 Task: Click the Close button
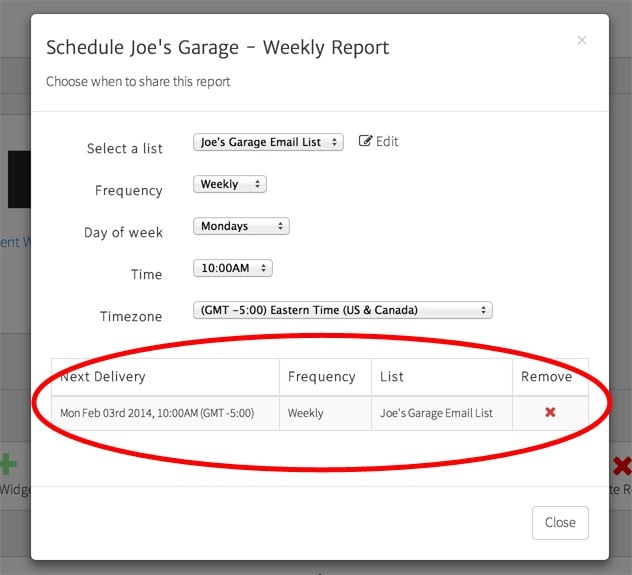[560, 523]
